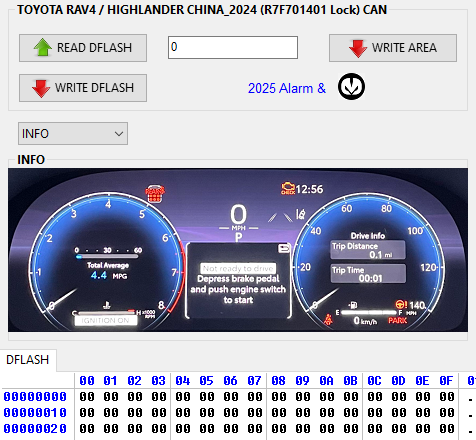Screen dimensions: 476x440
Task: Click the WRITE DFLASH button
Action: 83,88
